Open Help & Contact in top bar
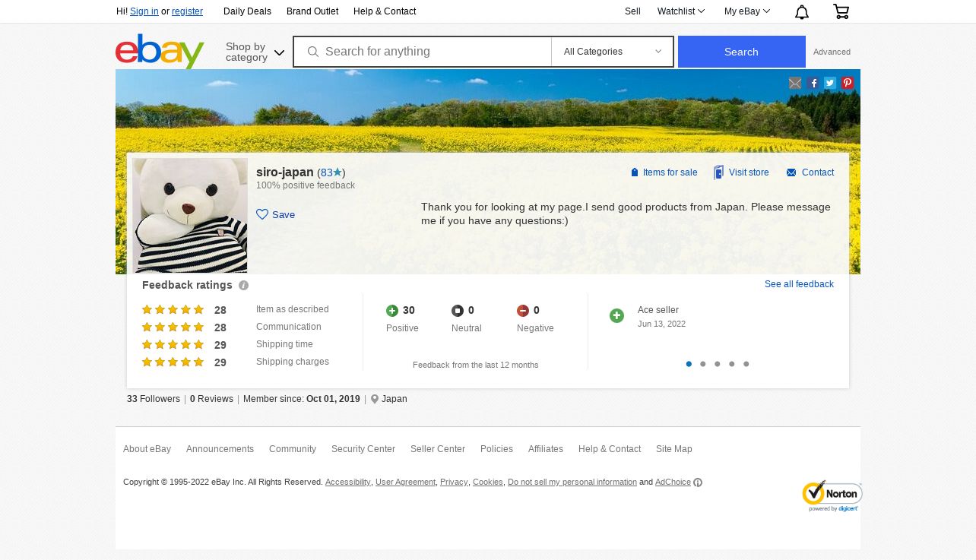This screenshot has height=560, width=976. (x=385, y=11)
